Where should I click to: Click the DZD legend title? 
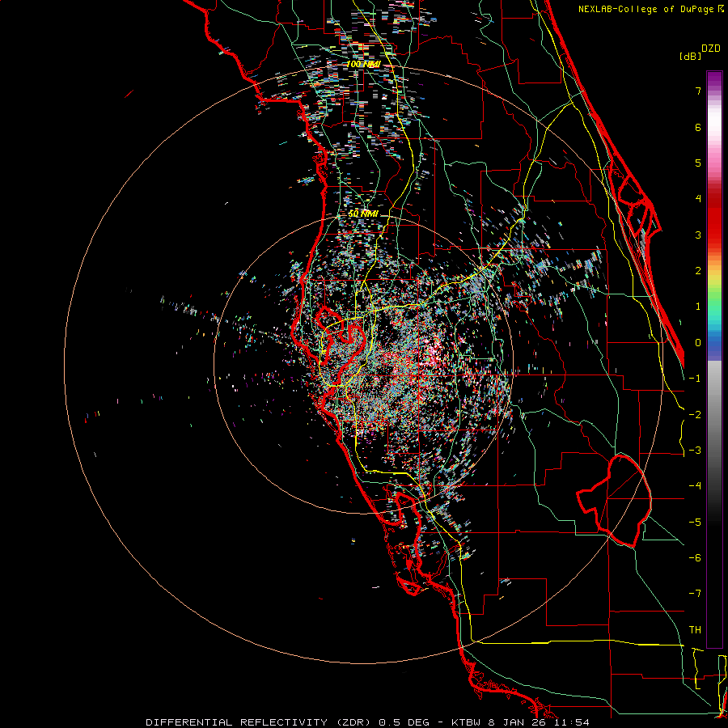(711, 49)
